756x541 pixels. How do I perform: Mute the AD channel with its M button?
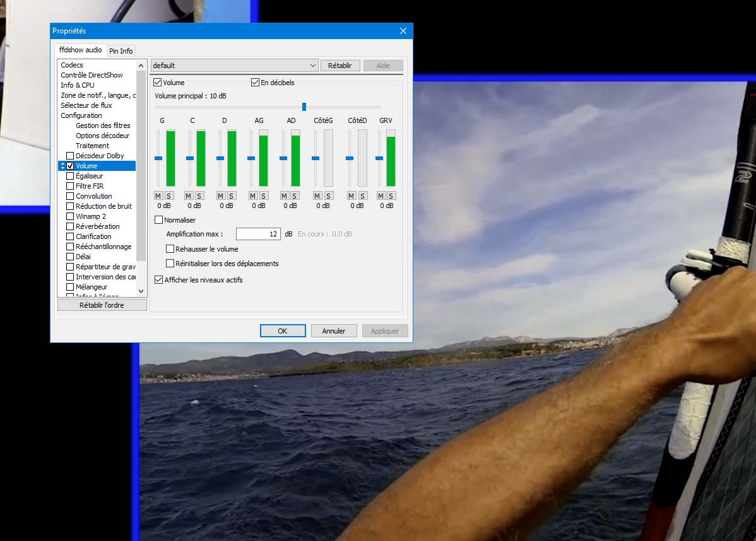[284, 195]
